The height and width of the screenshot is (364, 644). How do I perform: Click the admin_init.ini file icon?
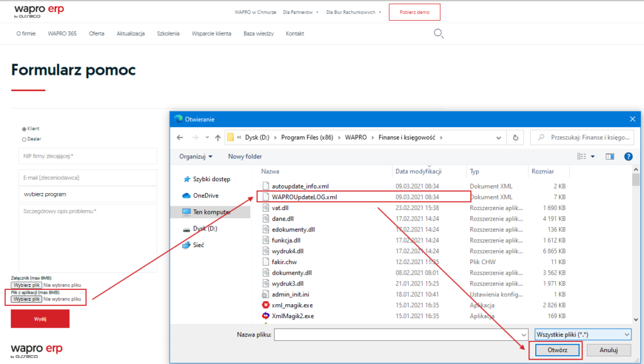[266, 294]
